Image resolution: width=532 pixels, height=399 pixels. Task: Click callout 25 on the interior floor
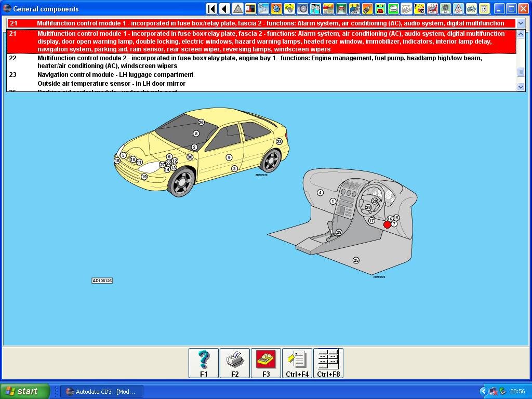pyautogui.click(x=356, y=260)
